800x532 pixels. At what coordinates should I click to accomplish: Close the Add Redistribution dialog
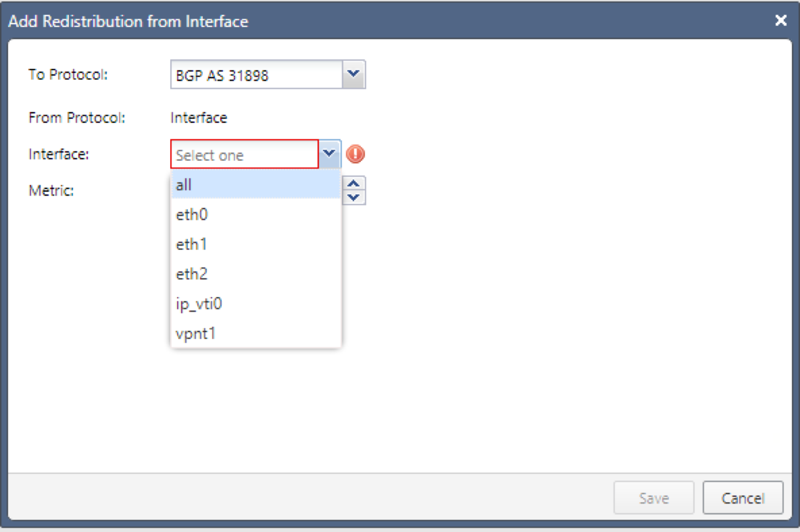point(780,20)
